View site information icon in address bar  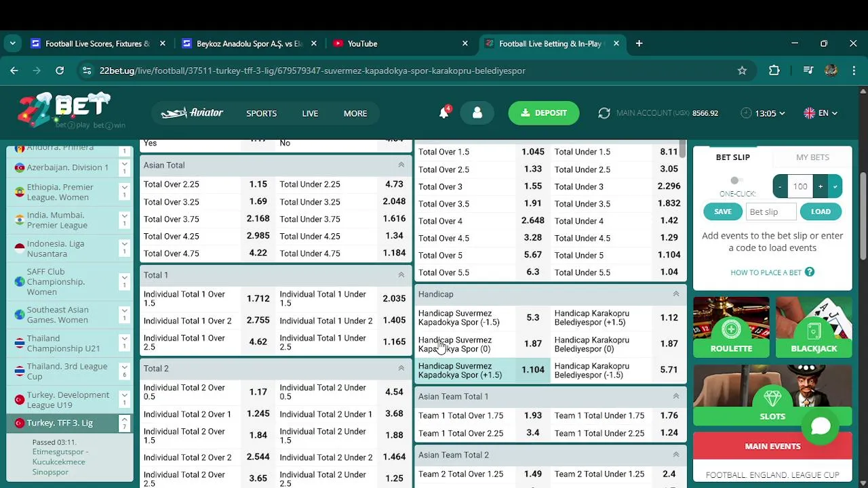(x=86, y=70)
